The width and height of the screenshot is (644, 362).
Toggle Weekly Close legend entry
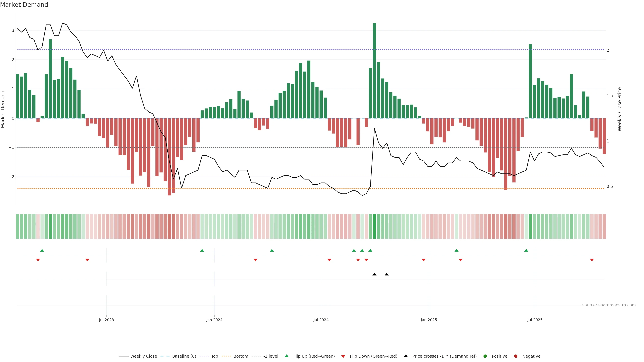(143, 356)
